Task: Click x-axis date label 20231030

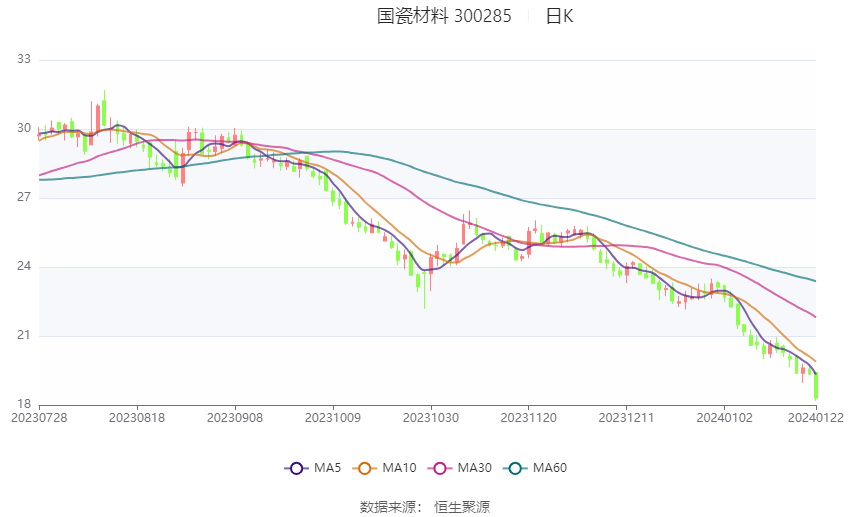Action: tap(431, 418)
